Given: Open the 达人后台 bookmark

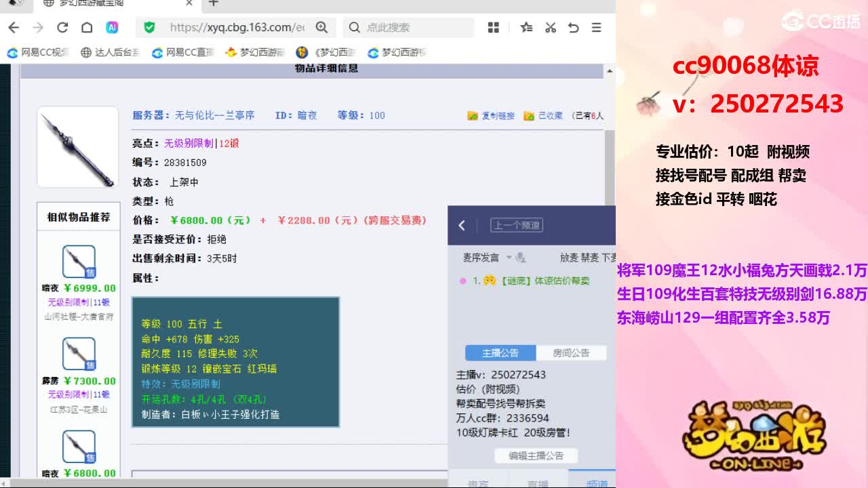Looking at the screenshot, I should 110,52.
